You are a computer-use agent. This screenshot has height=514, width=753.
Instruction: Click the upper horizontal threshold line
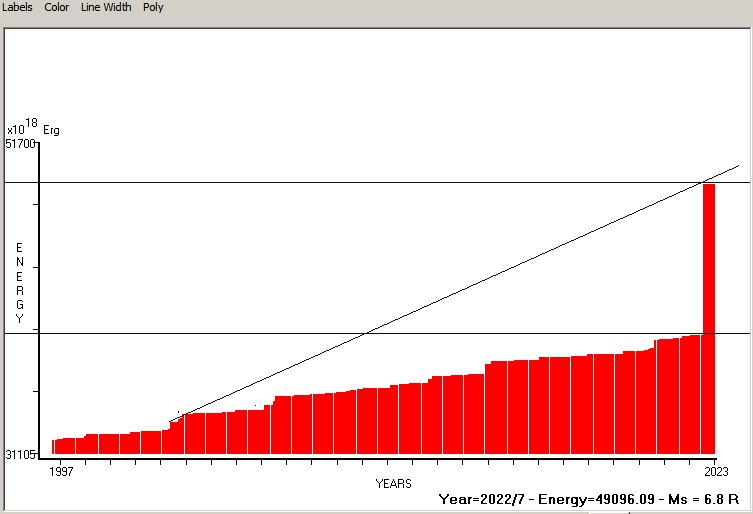pyautogui.click(x=300, y=183)
